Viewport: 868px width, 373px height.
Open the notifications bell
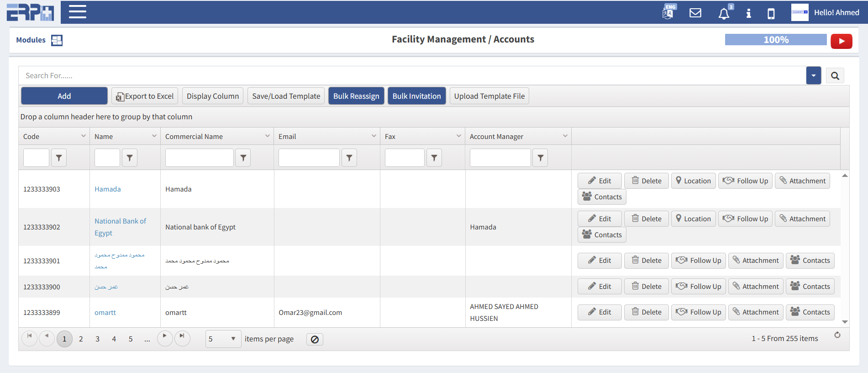[x=724, y=13]
